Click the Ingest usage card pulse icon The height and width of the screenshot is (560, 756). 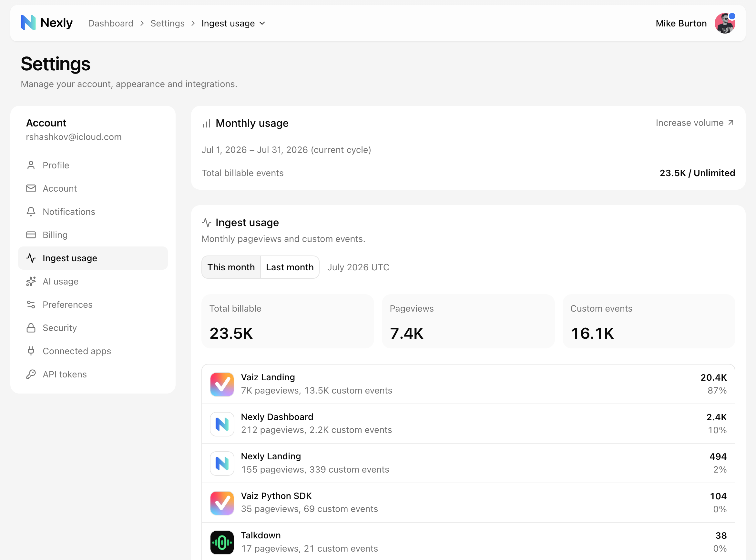207,222
